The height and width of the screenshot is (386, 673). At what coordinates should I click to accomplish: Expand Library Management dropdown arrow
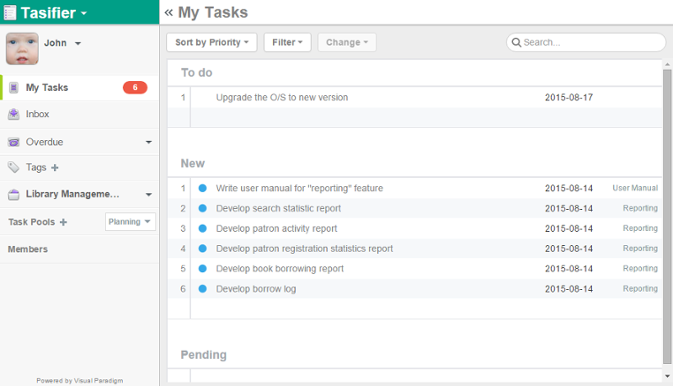149,195
